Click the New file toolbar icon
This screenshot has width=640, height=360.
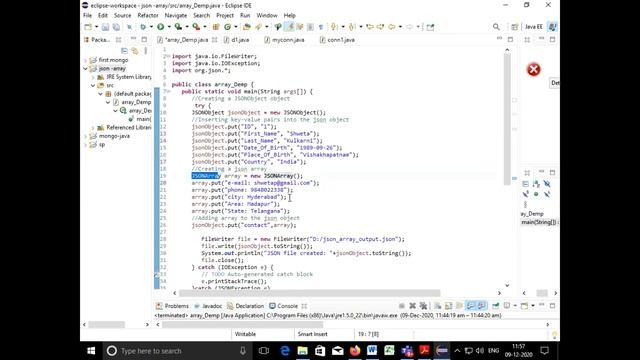[x=88, y=27]
